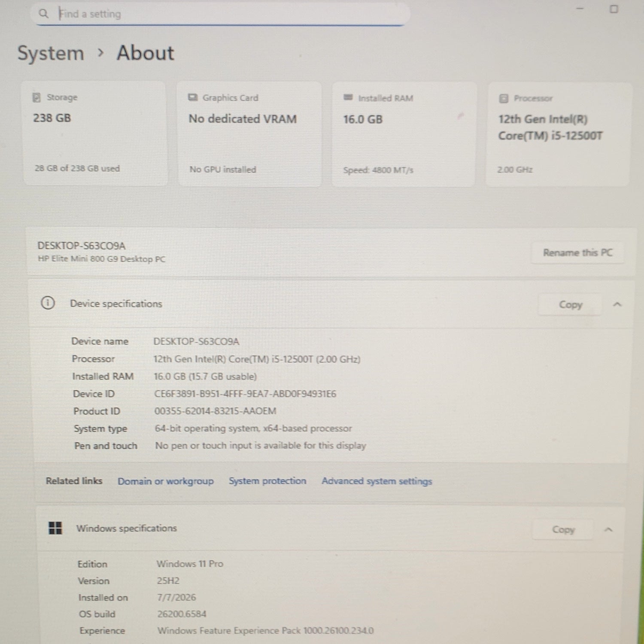Maximize the Settings window
The height and width of the screenshot is (644, 644).
tap(614, 9)
